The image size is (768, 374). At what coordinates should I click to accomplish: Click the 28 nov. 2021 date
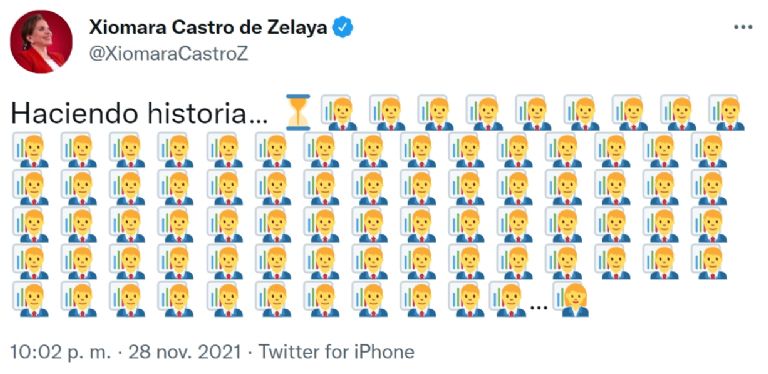click(x=184, y=351)
